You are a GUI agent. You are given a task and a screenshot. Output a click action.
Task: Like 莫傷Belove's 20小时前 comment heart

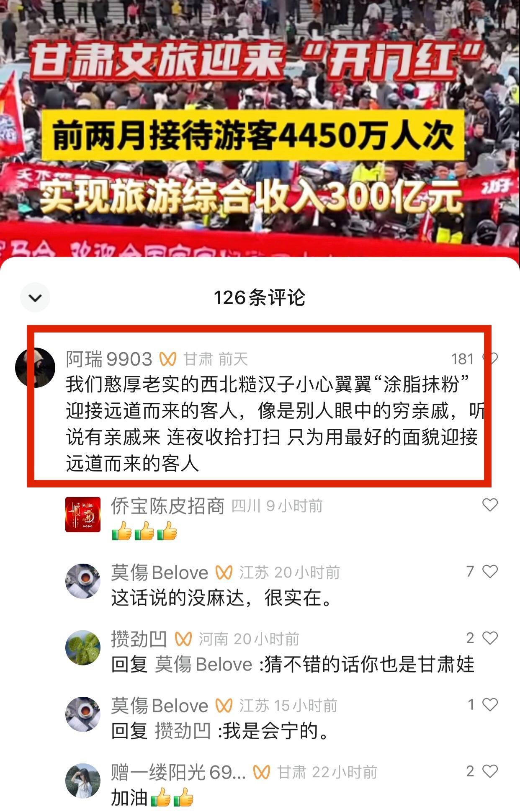click(x=490, y=571)
